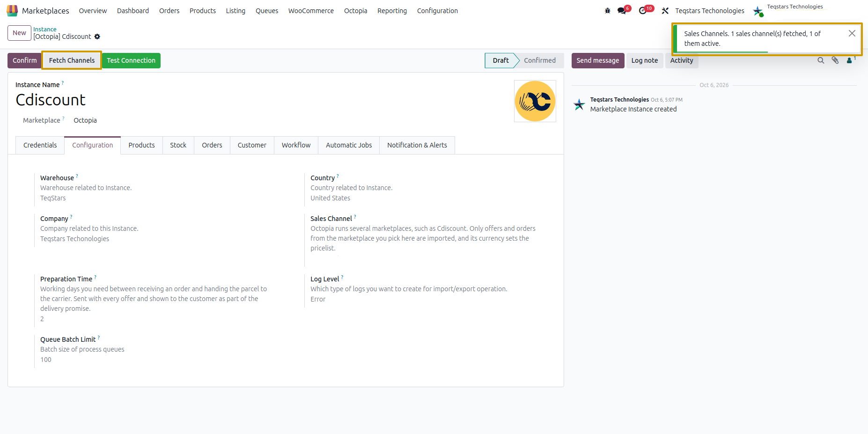Show help tooltip for Queue Batch Limit
Image resolution: width=868 pixels, height=434 pixels.
pyautogui.click(x=99, y=338)
